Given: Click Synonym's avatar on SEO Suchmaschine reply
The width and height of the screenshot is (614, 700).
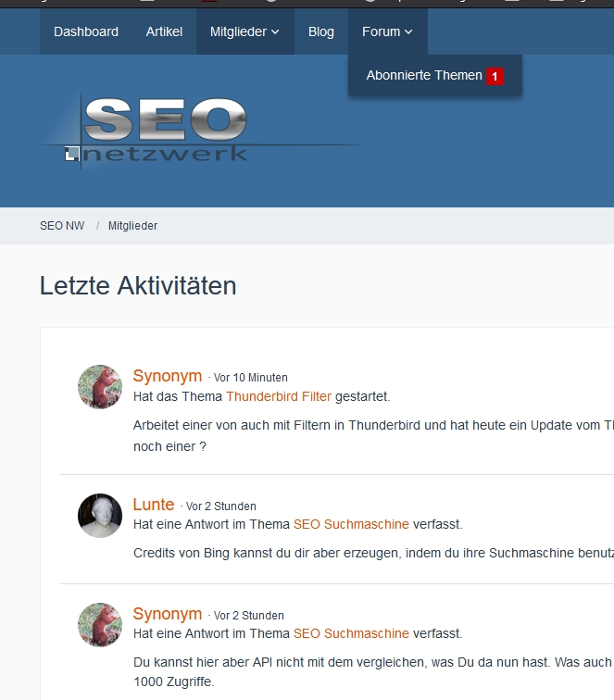Looking at the screenshot, I should pyautogui.click(x=100, y=624).
